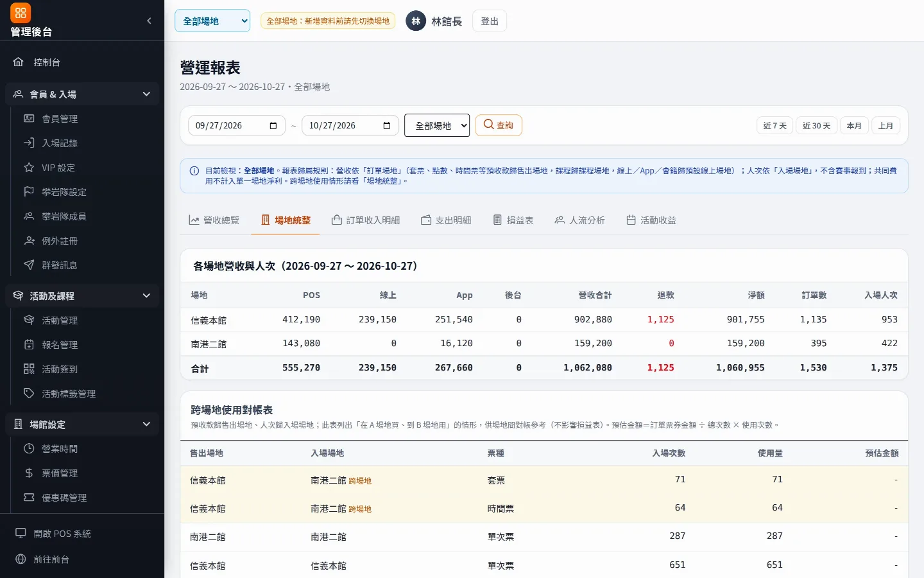924x578 pixels.
Task: Click the start date field 09/27/2026
Action: click(236, 125)
